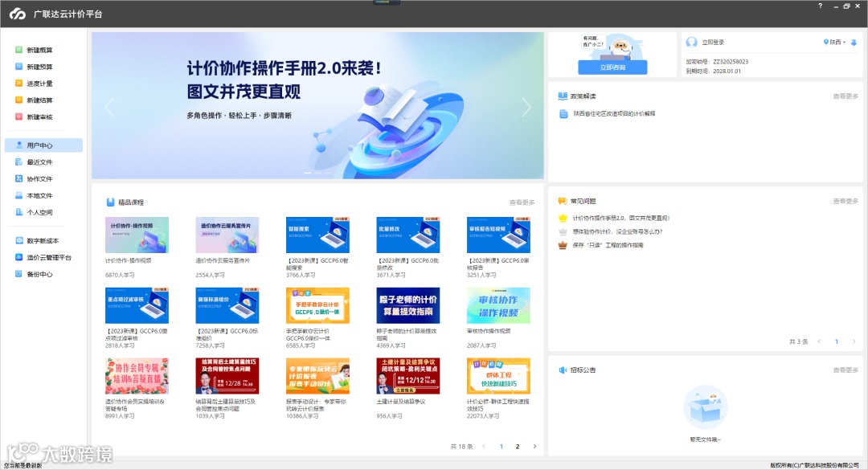Select page 2 of 精品课程
Image resolution: width=868 pixels, height=470 pixels.
[518, 446]
